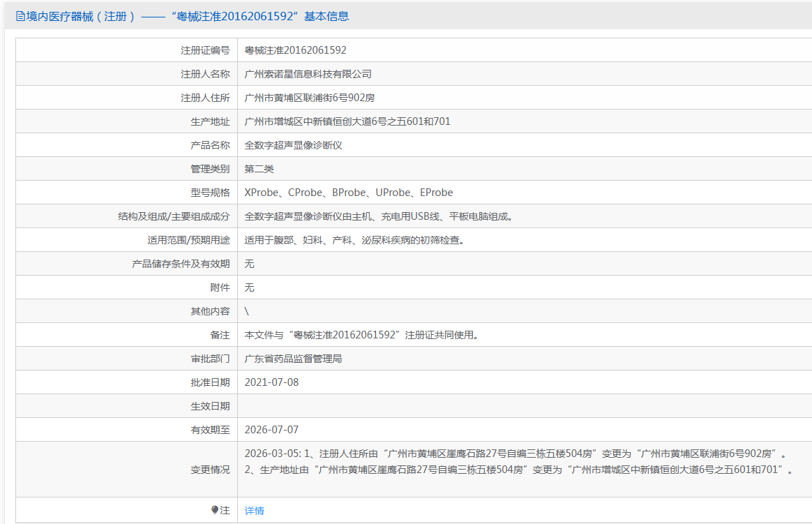This screenshot has height=524, width=812.
Task: Select the product name 全数字超声显像诊断仪
Action: [293, 145]
